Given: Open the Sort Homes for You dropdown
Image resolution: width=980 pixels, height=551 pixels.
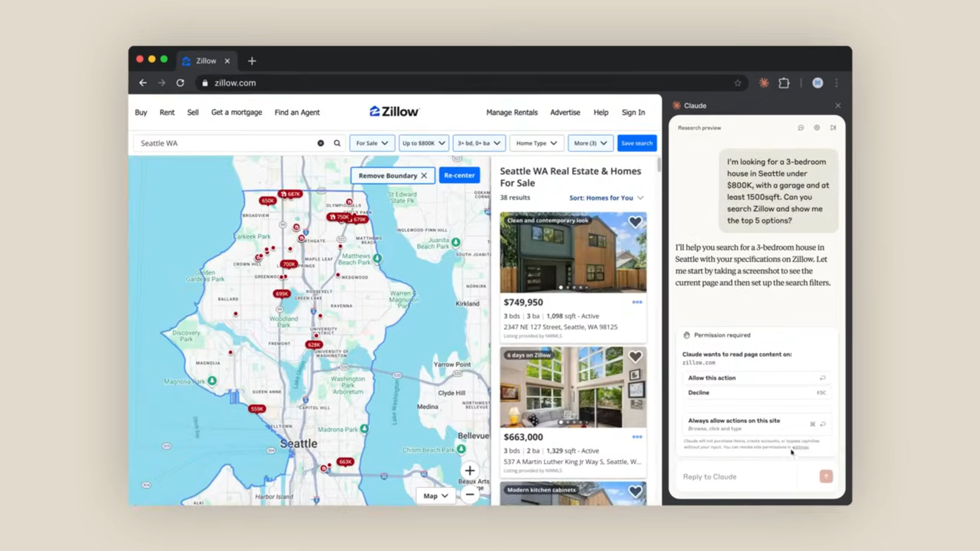Looking at the screenshot, I should 605,198.
